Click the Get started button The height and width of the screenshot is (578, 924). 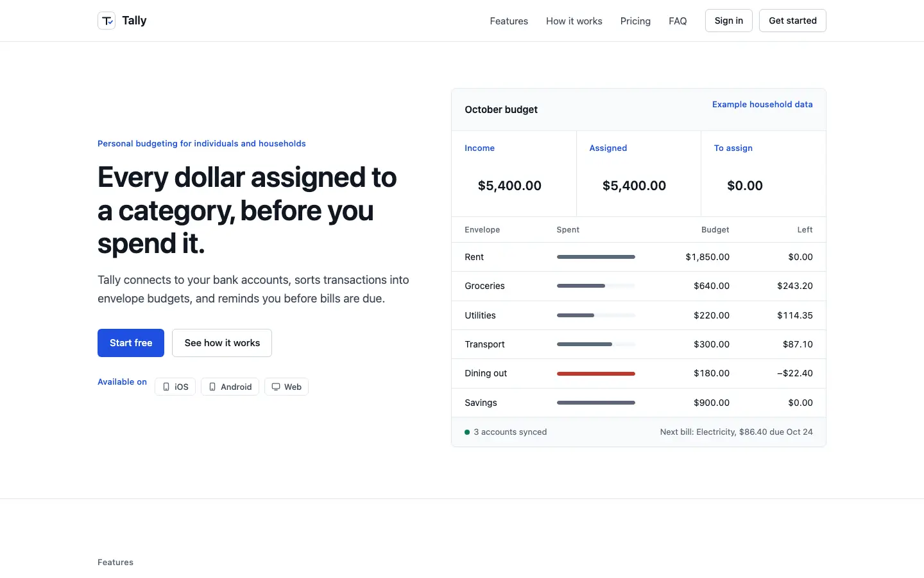pyautogui.click(x=792, y=21)
